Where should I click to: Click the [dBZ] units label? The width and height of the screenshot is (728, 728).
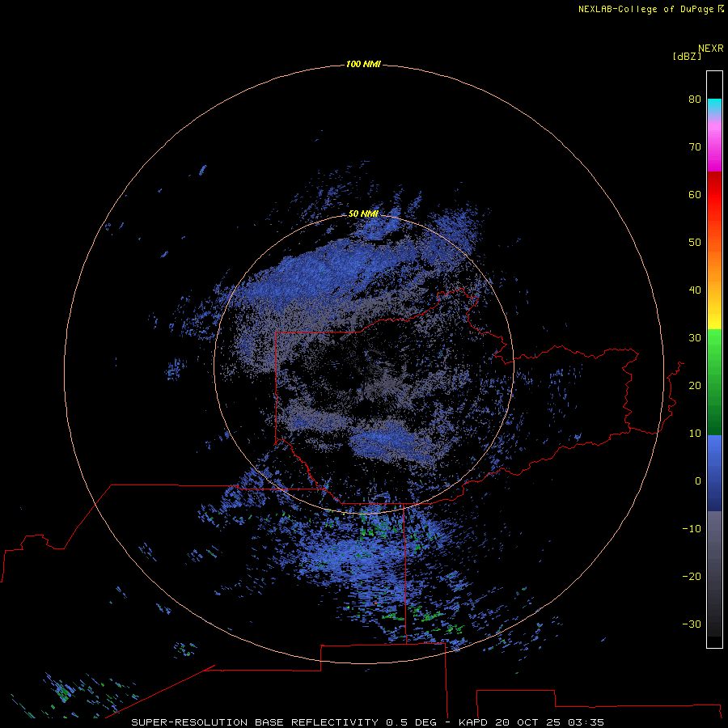tap(687, 57)
